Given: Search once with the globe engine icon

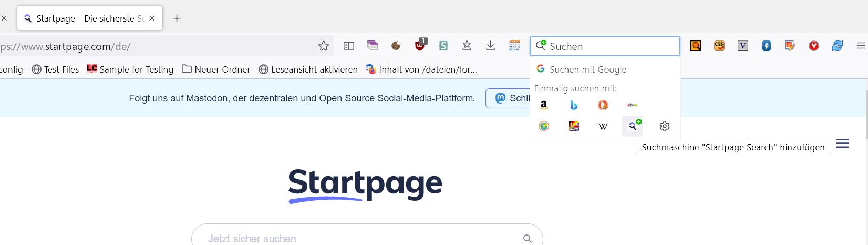Looking at the screenshot, I should 544,126.
